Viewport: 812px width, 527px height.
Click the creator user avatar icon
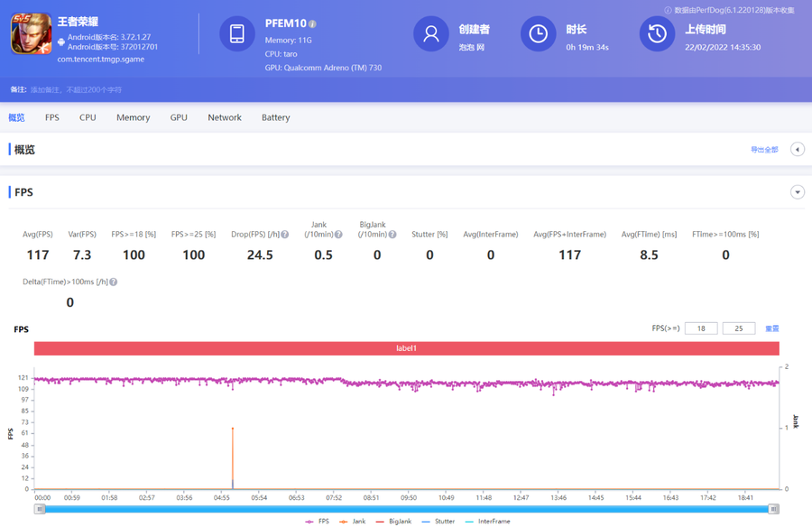pos(430,34)
